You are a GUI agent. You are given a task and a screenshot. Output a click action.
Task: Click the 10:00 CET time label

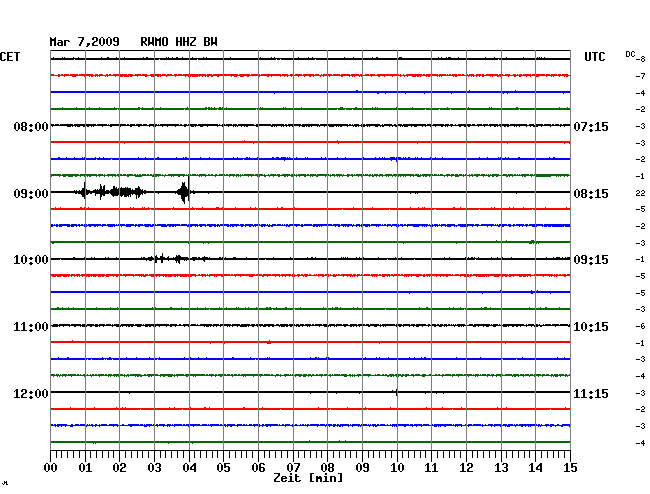[x=31, y=260]
